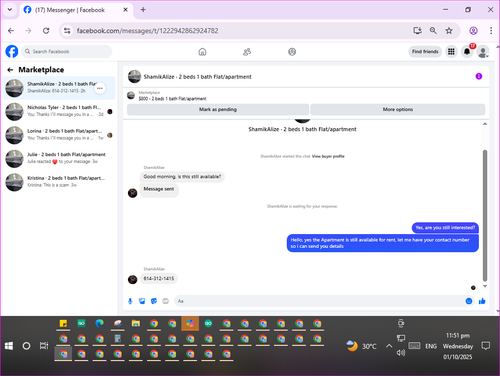Click the browser address bar URL

(147, 31)
